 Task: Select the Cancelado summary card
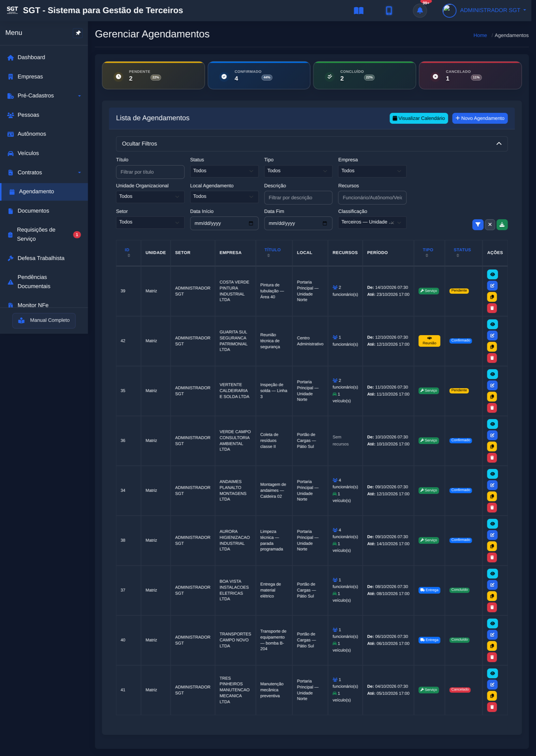click(x=470, y=75)
